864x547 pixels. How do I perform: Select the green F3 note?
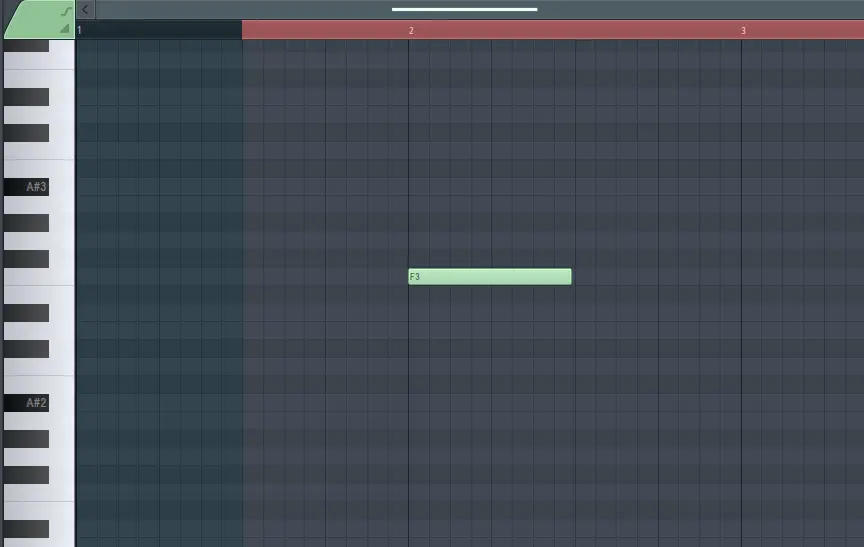490,277
